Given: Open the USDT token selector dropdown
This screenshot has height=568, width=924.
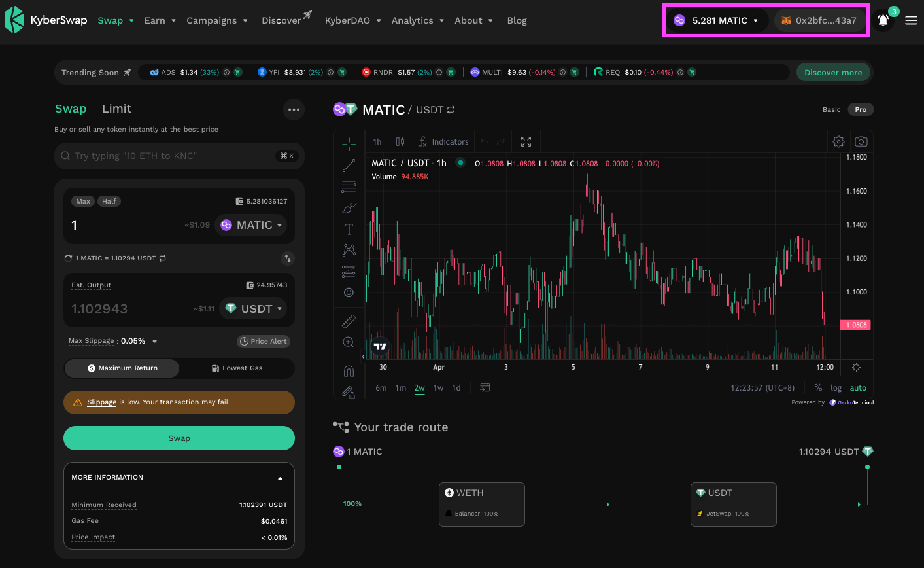Looking at the screenshot, I should [x=254, y=309].
